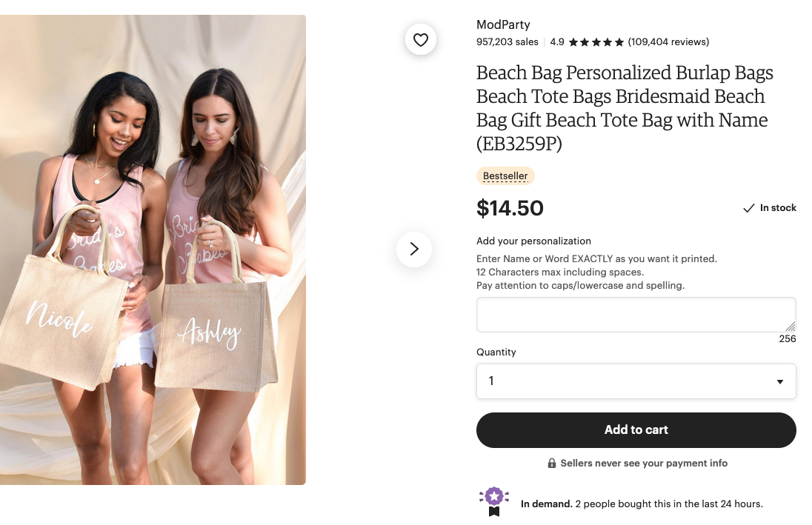Open the Quantity dropdown
The image size is (812, 525).
(636, 381)
